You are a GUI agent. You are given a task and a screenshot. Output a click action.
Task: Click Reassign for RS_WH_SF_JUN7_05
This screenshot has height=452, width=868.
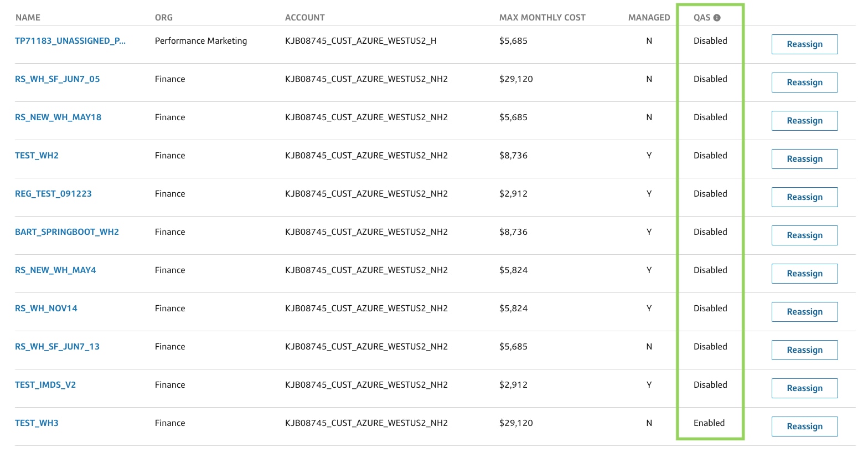pyautogui.click(x=804, y=82)
